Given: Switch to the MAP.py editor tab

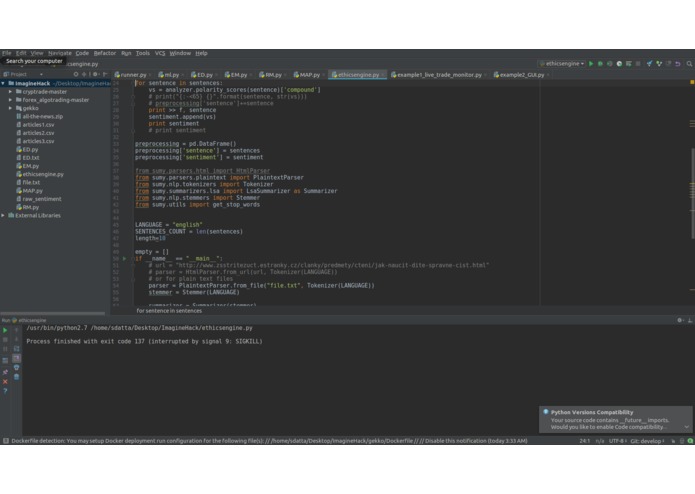Looking at the screenshot, I should tap(307, 75).
